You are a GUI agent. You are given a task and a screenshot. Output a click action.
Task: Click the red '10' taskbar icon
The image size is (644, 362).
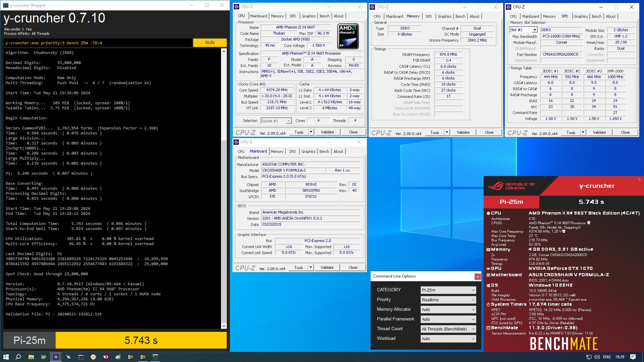point(106,357)
